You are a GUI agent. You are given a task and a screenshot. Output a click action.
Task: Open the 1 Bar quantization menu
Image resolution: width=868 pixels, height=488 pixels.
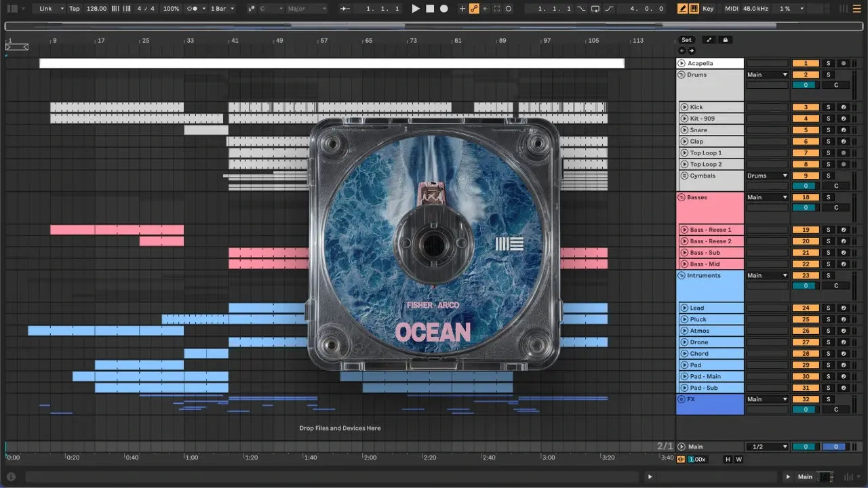click(222, 9)
